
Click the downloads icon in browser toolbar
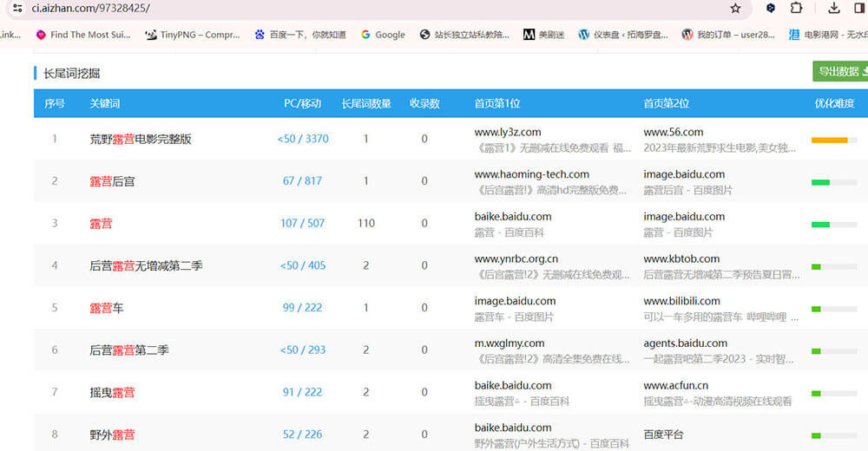[x=834, y=9]
